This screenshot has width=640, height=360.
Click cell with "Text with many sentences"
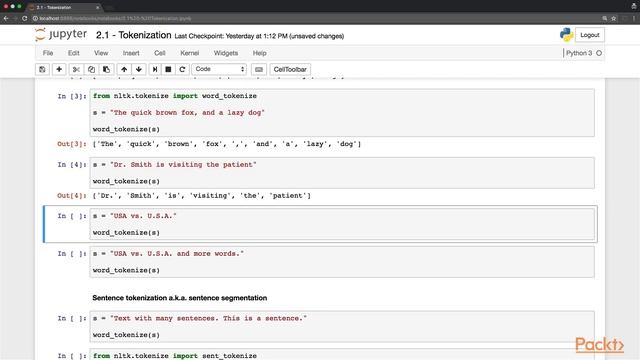coord(342,327)
